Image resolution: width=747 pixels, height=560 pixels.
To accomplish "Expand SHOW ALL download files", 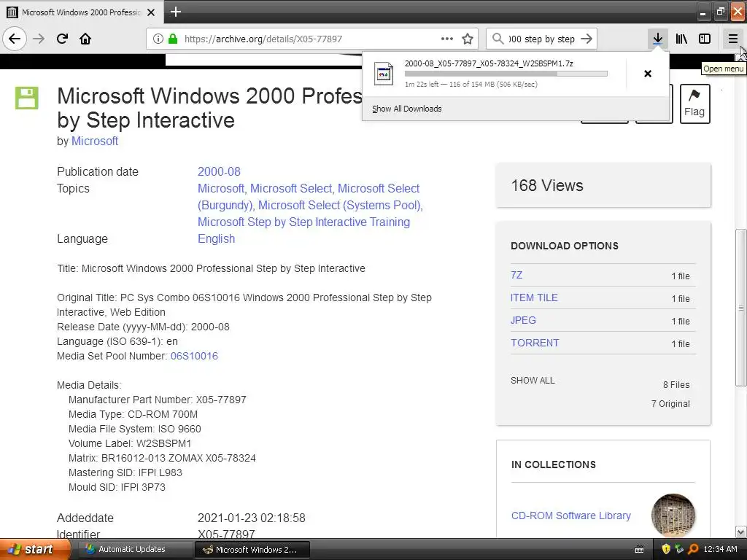I will click(x=533, y=381).
